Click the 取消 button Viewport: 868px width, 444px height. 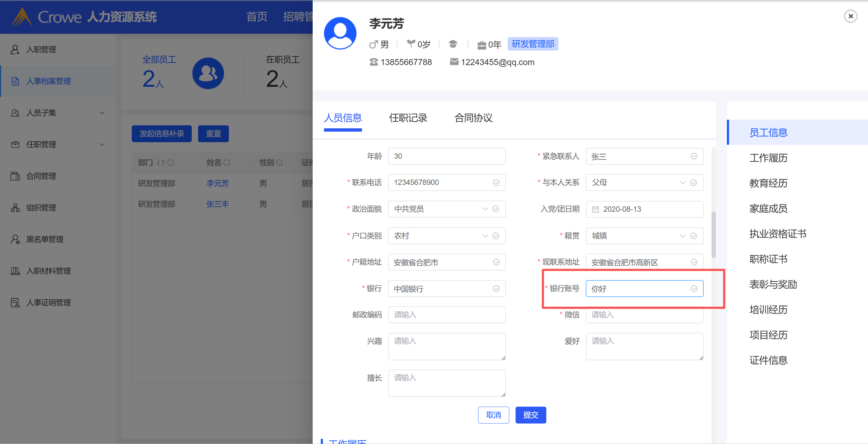493,415
